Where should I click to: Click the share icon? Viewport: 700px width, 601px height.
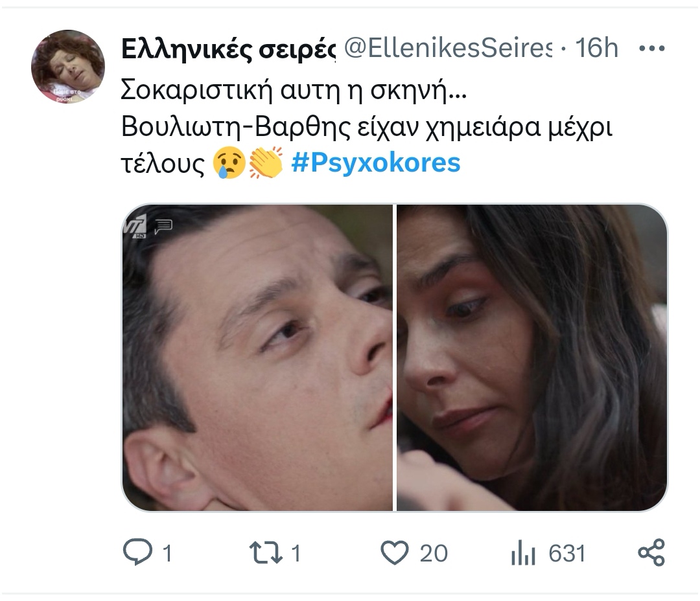pos(651,552)
